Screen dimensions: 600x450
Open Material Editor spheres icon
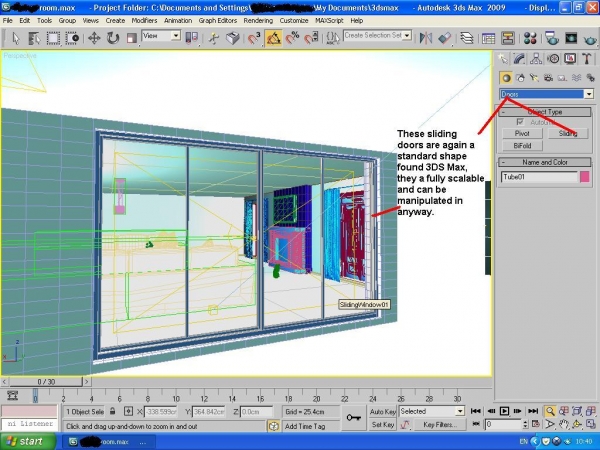[530, 38]
